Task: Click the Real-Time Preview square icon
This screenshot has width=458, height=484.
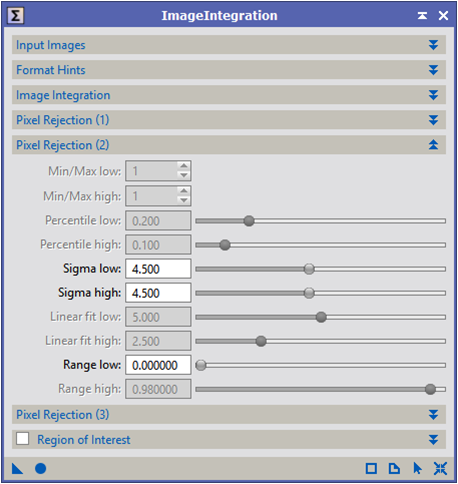Action: click(371, 468)
